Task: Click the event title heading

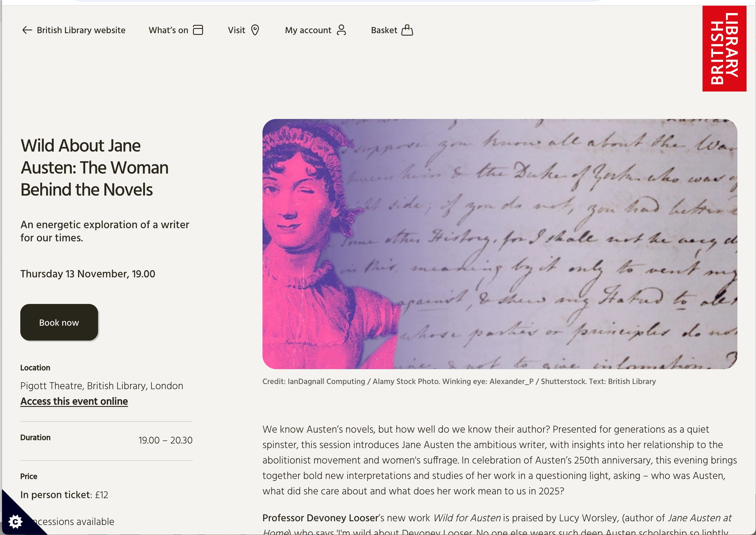Action: (x=95, y=167)
